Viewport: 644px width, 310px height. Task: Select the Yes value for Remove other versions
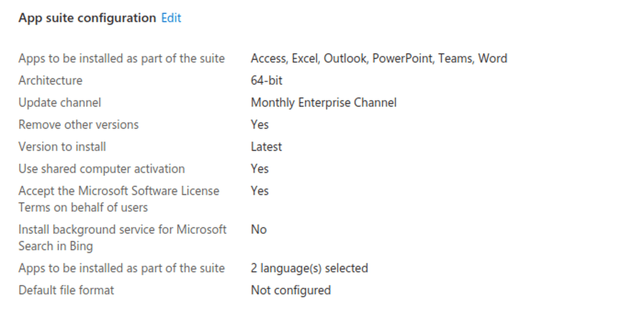tap(260, 125)
